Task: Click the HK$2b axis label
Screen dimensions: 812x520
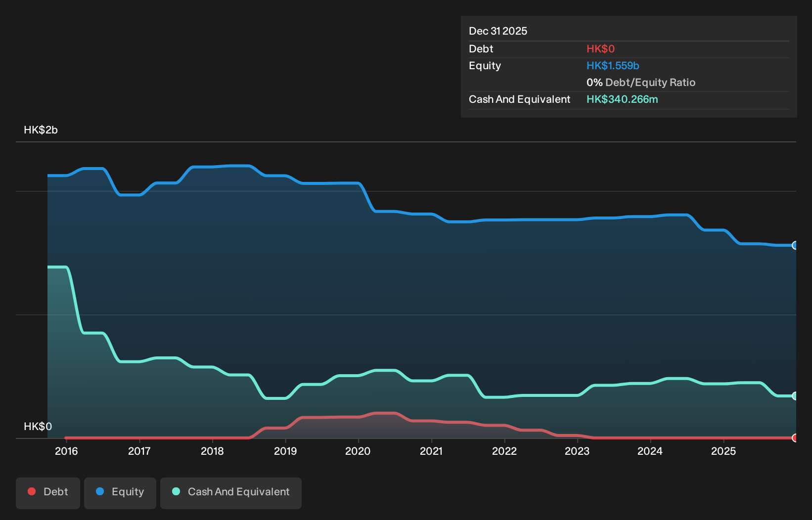Action: pos(41,130)
